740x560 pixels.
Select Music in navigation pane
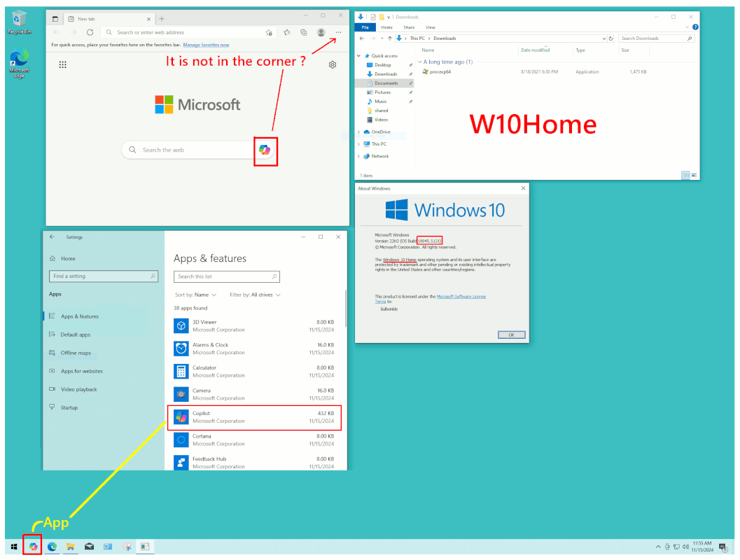click(380, 101)
